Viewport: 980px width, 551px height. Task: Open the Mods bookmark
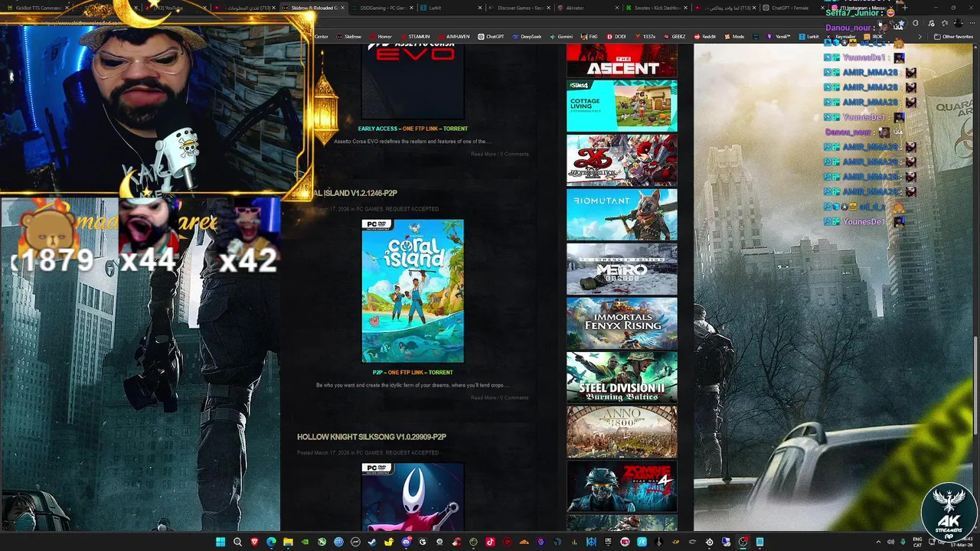coord(734,37)
